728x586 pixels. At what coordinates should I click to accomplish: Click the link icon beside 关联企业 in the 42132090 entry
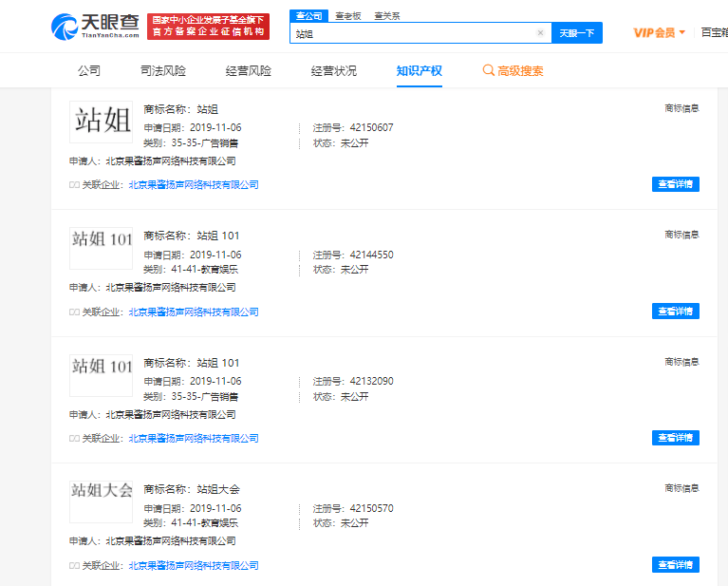coord(74,438)
